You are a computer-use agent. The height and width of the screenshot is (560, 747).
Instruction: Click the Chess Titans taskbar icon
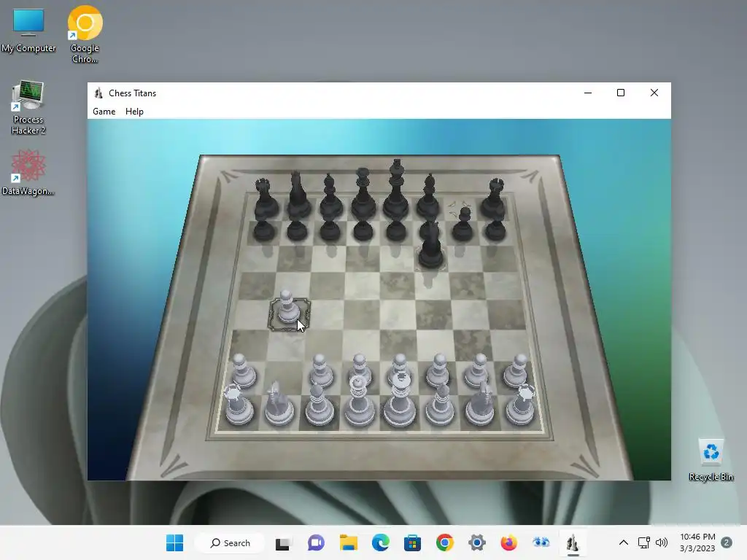(573, 542)
